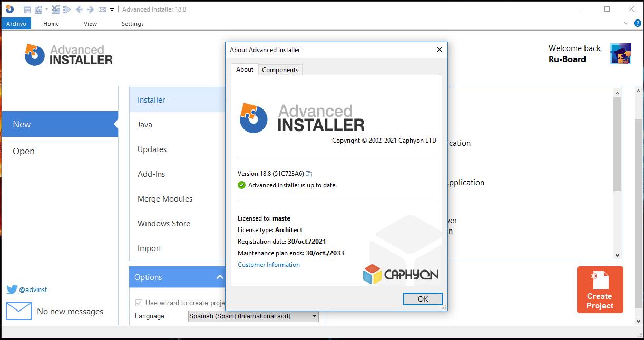Switch to the About tab in dialog

245,69
